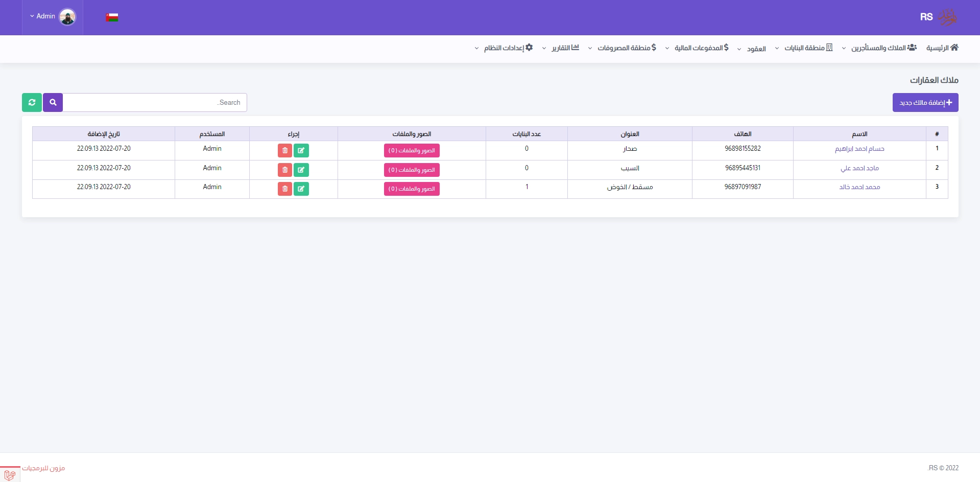
Task: Click the مزون للبرمجيات footer link
Action: tap(43, 468)
